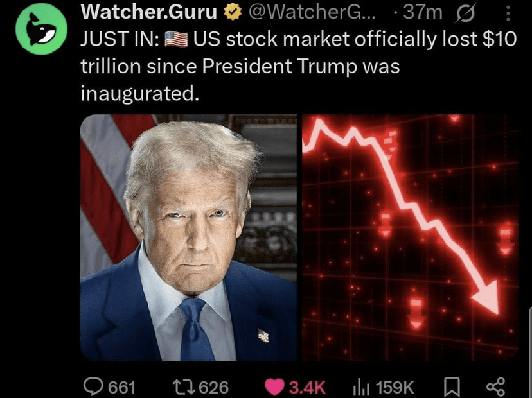Open the green whale profile avatar
Viewport: 532px width, 398px height.
41,29
